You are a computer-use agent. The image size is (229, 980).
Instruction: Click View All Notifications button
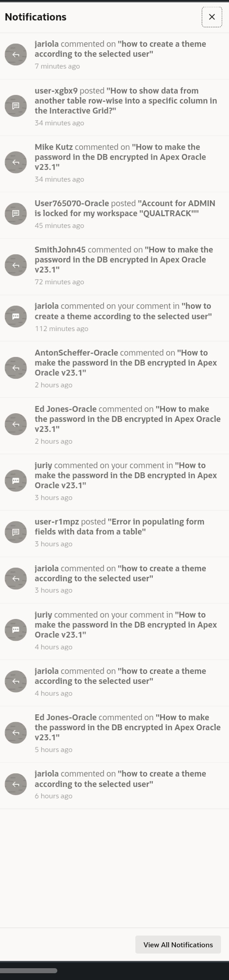pos(178,945)
